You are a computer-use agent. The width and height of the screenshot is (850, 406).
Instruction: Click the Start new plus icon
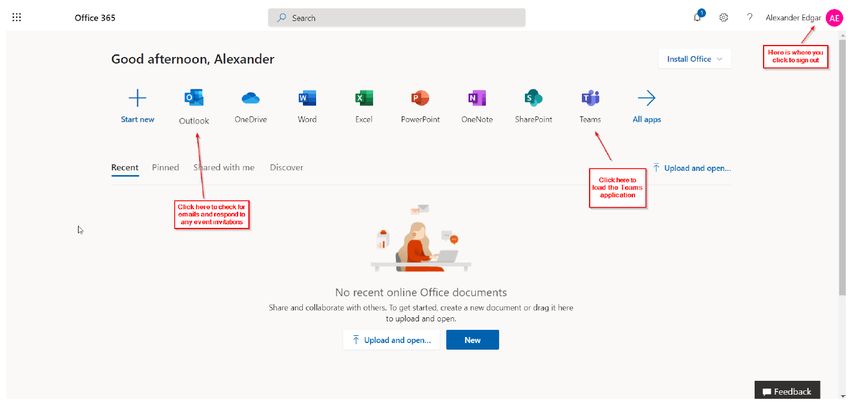[137, 98]
